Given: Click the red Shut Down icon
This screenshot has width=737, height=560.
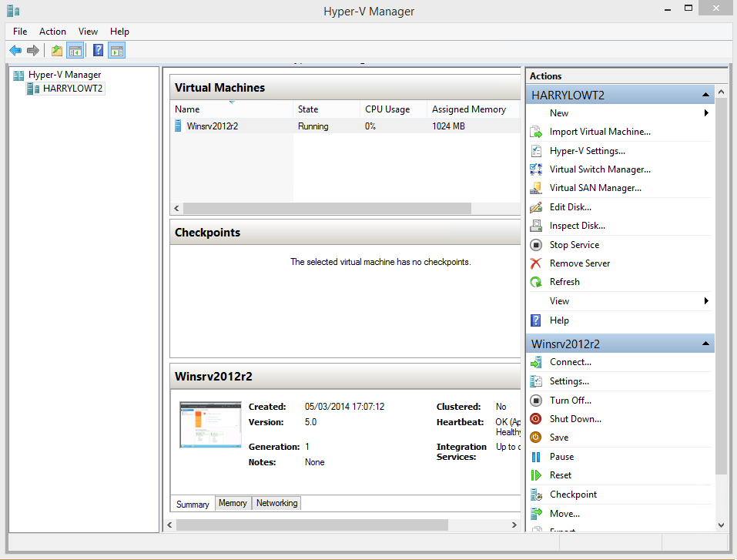Looking at the screenshot, I should [x=536, y=419].
